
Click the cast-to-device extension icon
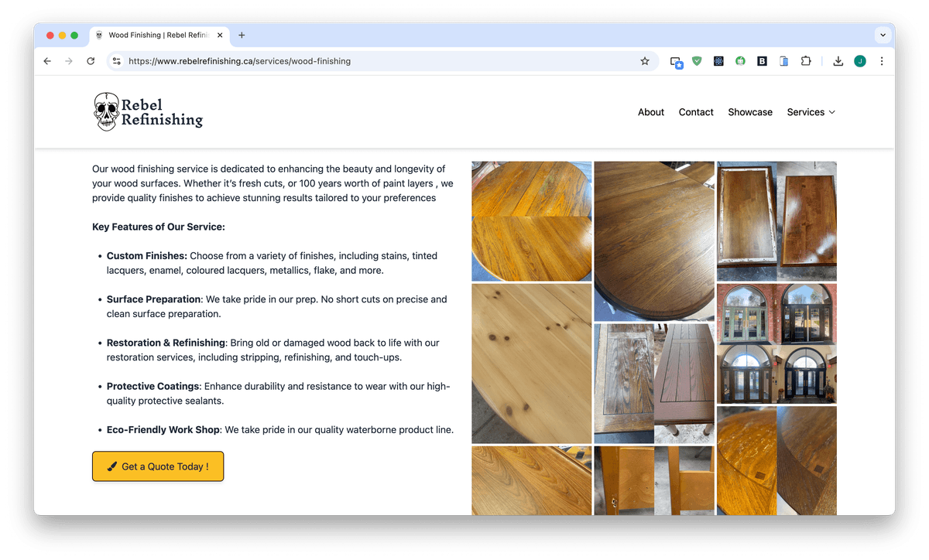point(676,60)
